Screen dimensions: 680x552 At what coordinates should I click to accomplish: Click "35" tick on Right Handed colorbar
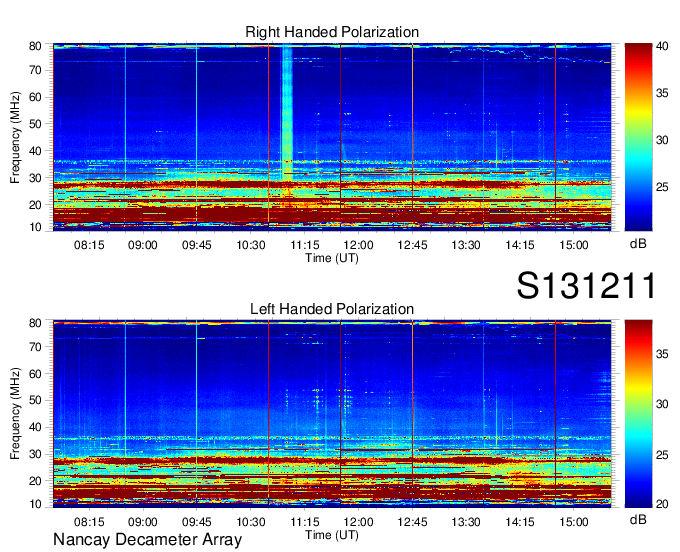(662, 93)
